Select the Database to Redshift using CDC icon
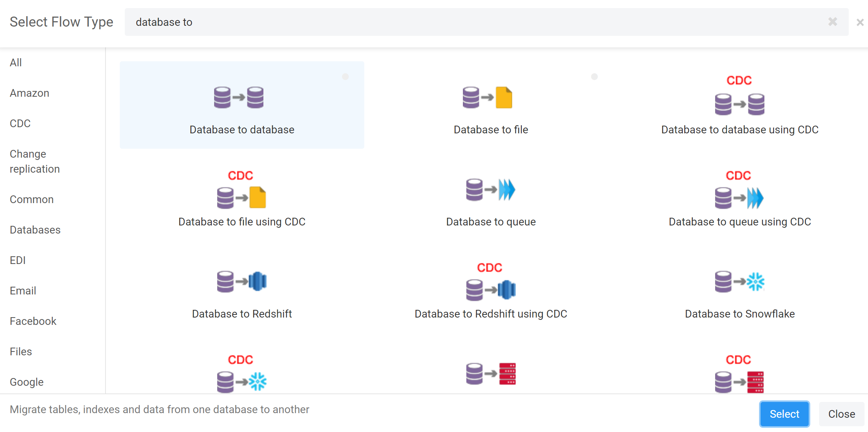Viewport: 868px width, 432px height. [x=490, y=281]
